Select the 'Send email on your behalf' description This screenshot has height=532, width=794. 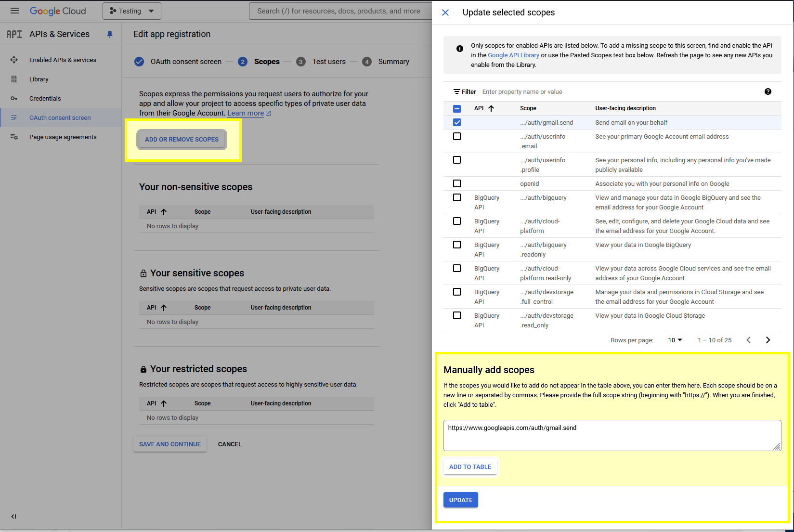(631, 123)
